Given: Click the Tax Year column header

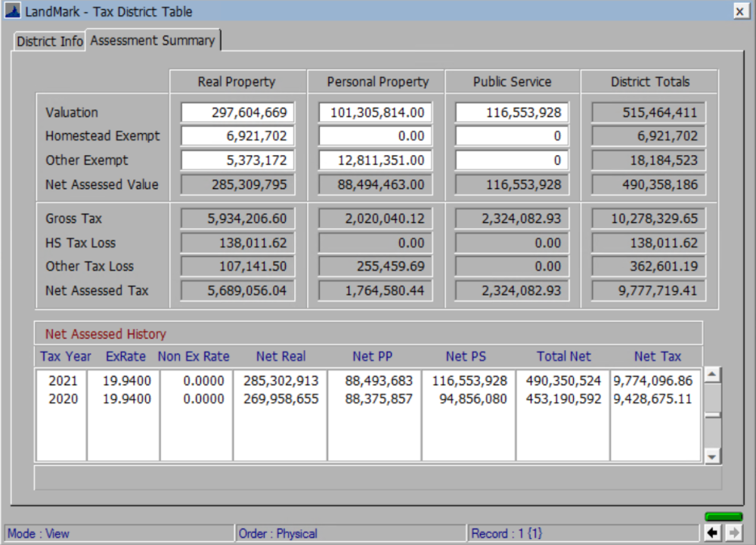Looking at the screenshot, I should [x=66, y=357].
